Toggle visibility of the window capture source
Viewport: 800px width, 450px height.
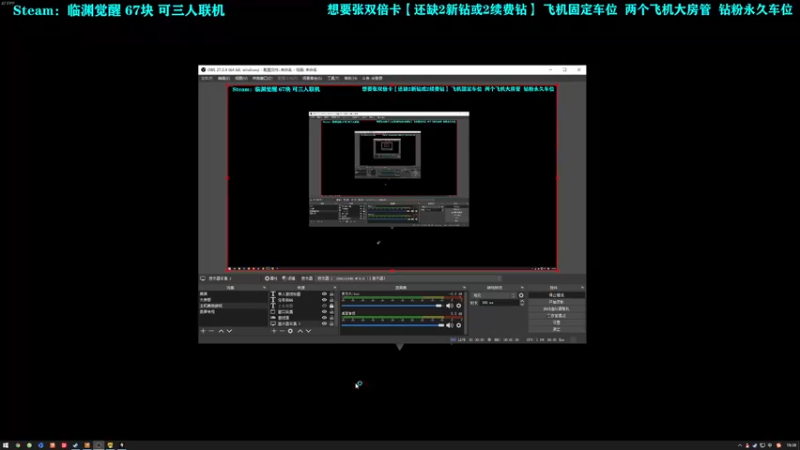[x=324, y=312]
